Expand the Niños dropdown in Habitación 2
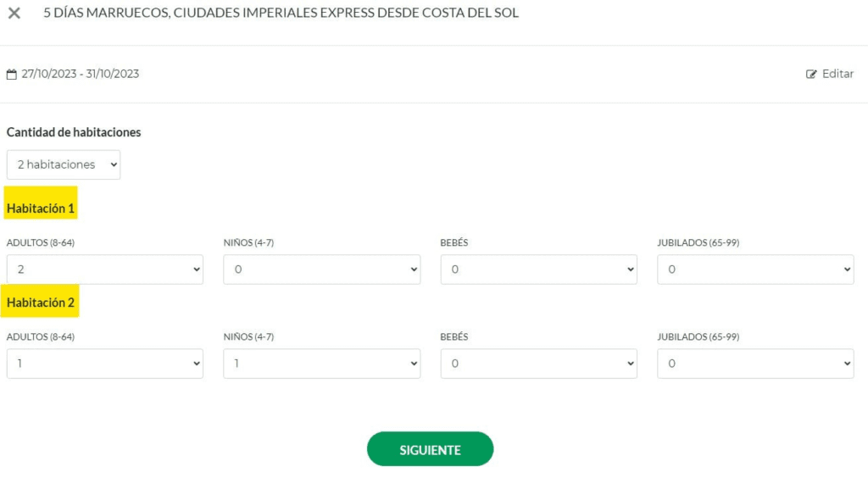868x478 pixels. click(321, 364)
